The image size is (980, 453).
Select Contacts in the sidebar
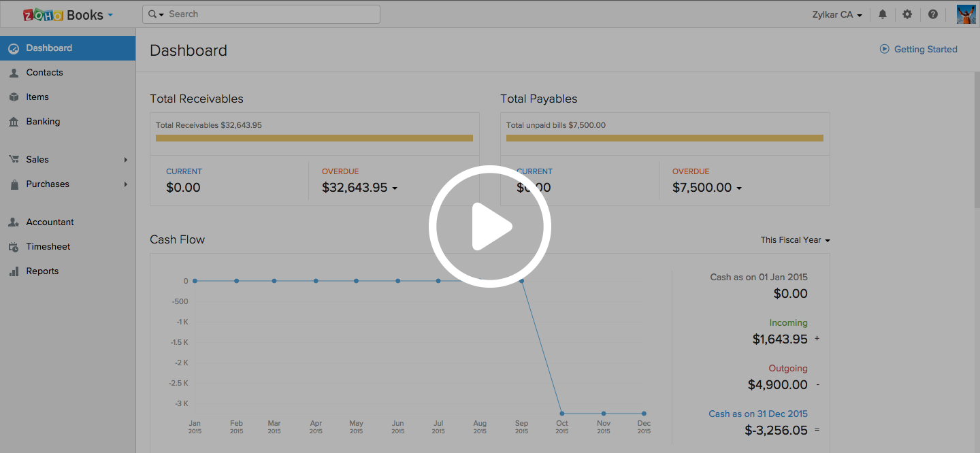click(x=44, y=73)
